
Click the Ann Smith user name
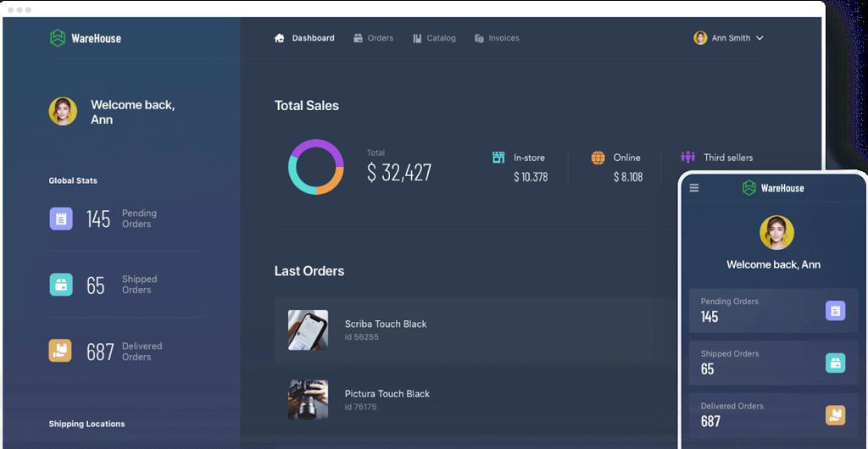point(731,38)
